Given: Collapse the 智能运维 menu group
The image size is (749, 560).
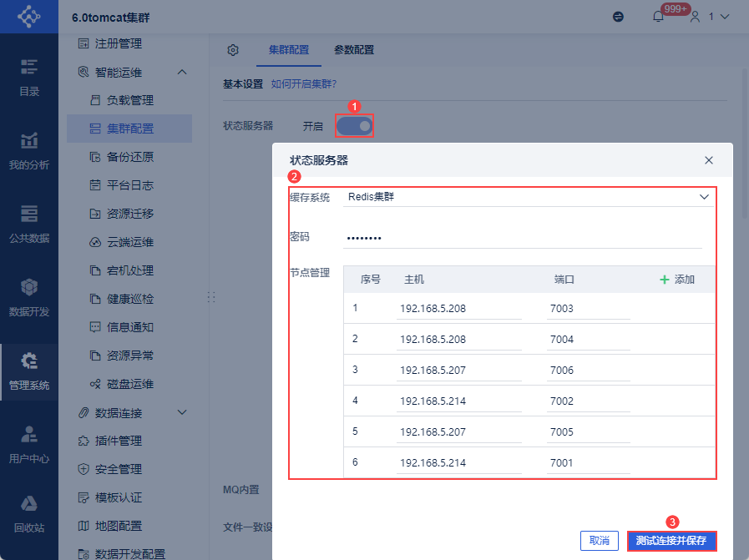Looking at the screenshot, I should click(182, 72).
